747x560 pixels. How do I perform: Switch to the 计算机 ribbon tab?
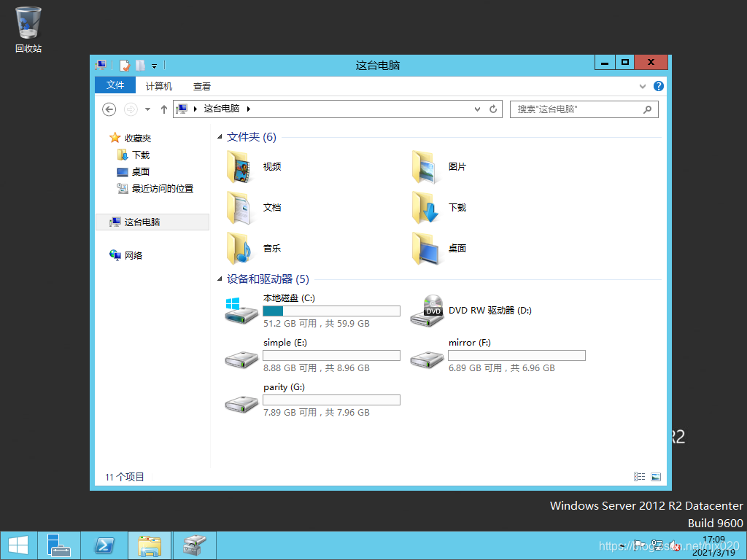pos(158,86)
